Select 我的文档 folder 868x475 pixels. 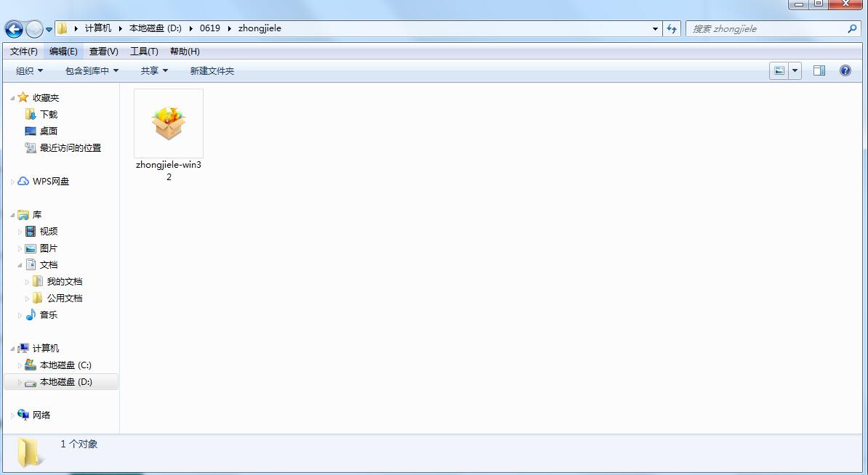tap(65, 282)
